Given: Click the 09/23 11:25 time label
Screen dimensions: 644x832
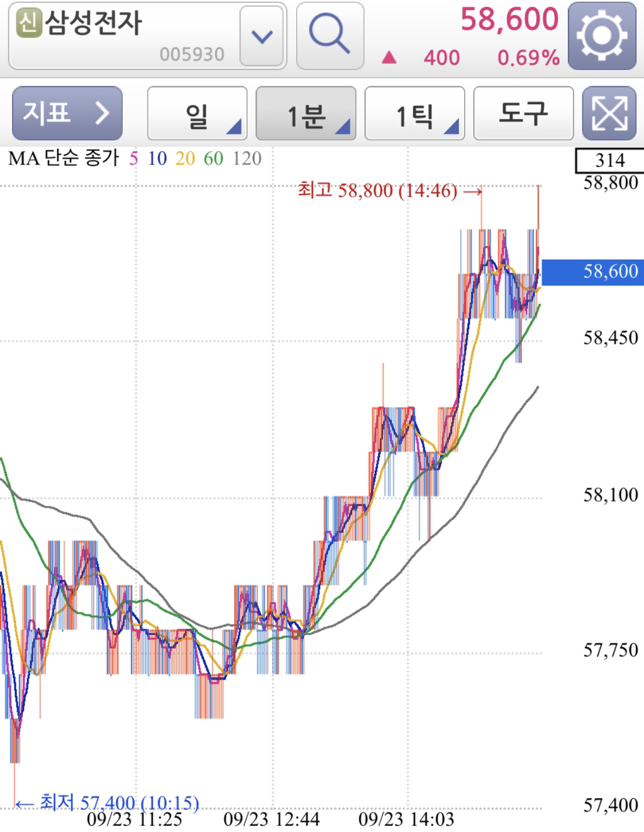Looking at the screenshot, I should [135, 819].
